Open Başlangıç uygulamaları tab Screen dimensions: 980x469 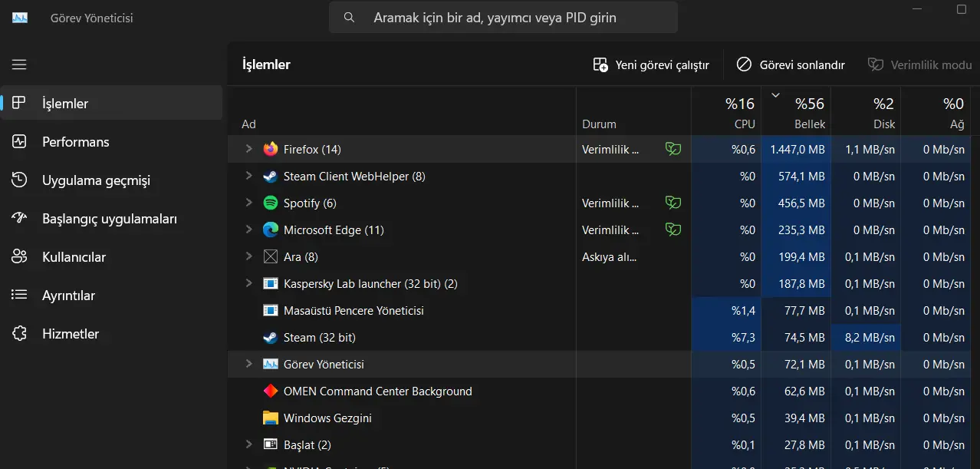(111, 219)
